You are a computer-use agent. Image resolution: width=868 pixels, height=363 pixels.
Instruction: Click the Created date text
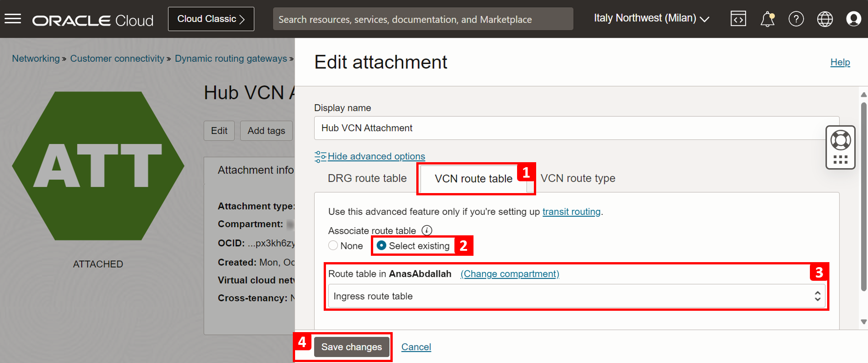coord(277,263)
